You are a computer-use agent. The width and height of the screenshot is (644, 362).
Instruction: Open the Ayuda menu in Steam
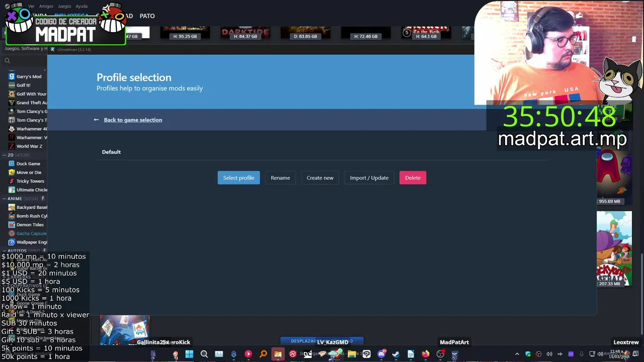coord(82,6)
